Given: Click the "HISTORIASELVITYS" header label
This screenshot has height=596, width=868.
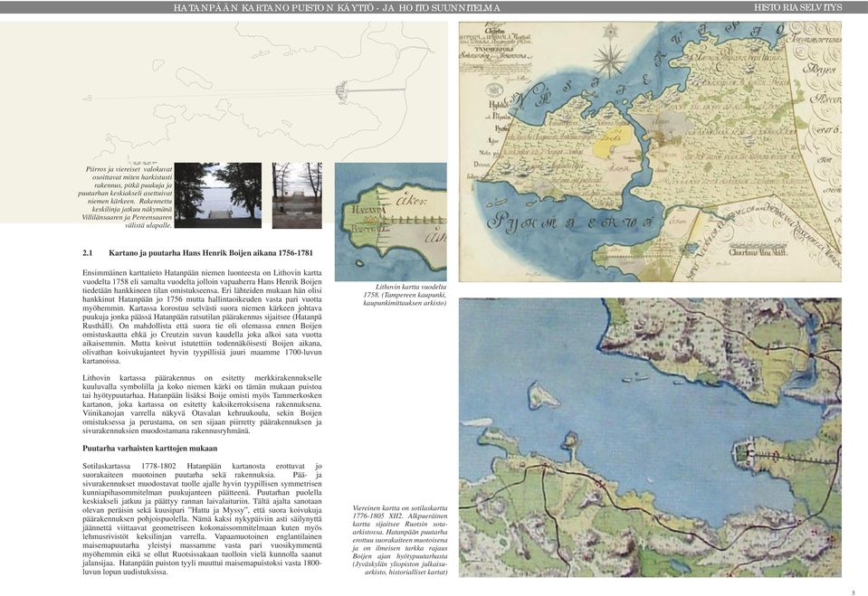Looking at the screenshot, I should 797,8.
